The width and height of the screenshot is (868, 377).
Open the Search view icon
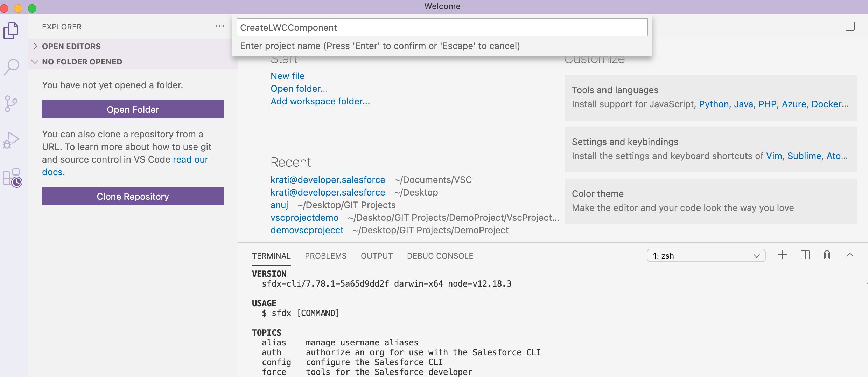[x=11, y=67]
